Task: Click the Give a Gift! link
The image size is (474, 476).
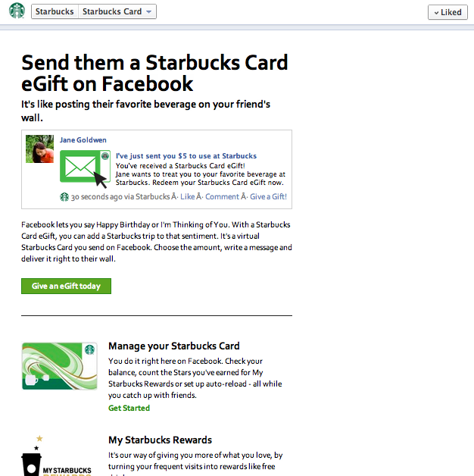Action: click(268, 197)
